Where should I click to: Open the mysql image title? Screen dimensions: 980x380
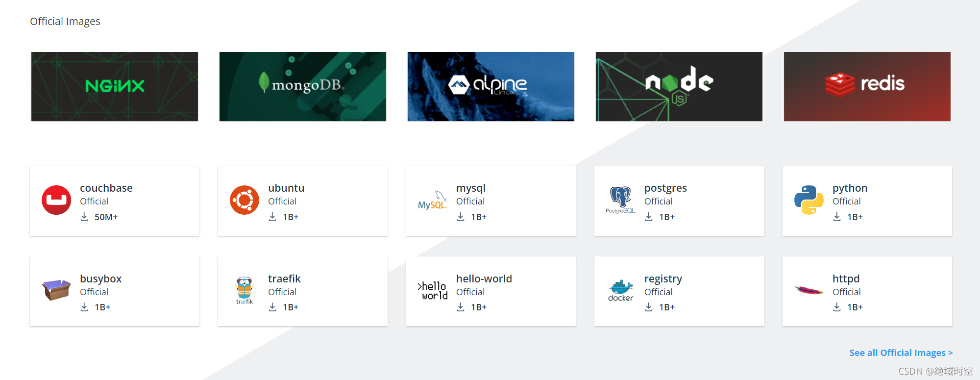(x=471, y=188)
